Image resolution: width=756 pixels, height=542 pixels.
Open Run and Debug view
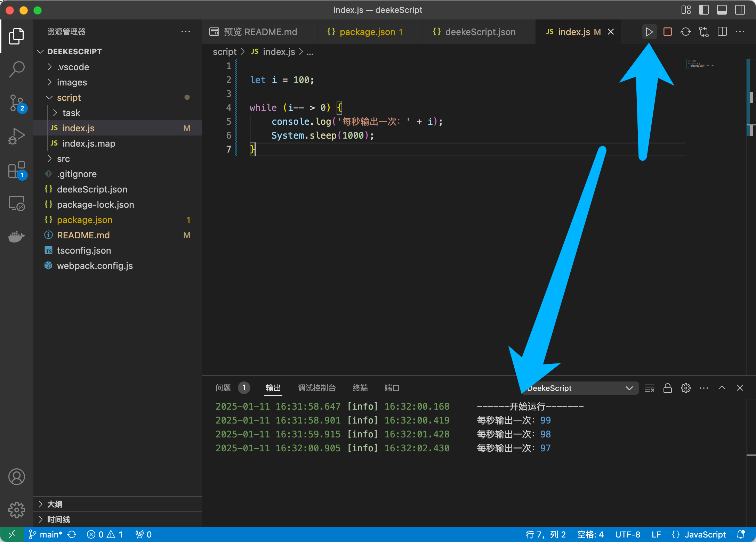click(16, 136)
